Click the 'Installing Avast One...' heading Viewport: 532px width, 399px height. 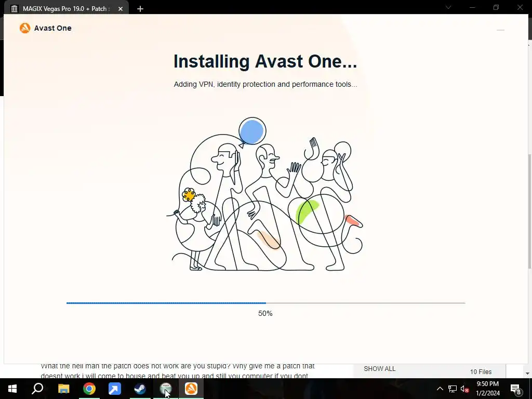coord(265,61)
